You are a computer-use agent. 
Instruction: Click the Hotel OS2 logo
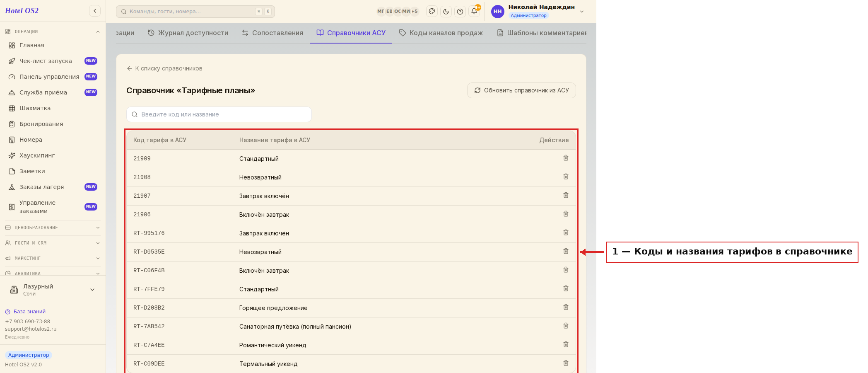pyautogui.click(x=22, y=11)
